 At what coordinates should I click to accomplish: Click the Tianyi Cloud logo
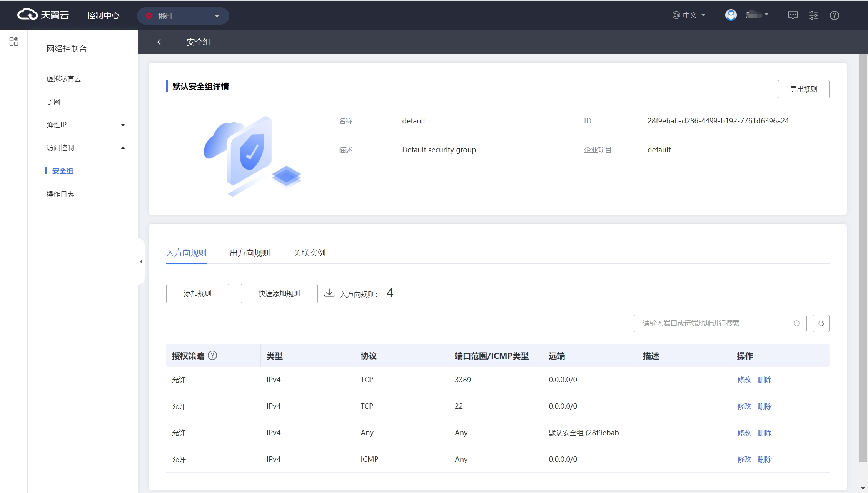43,15
